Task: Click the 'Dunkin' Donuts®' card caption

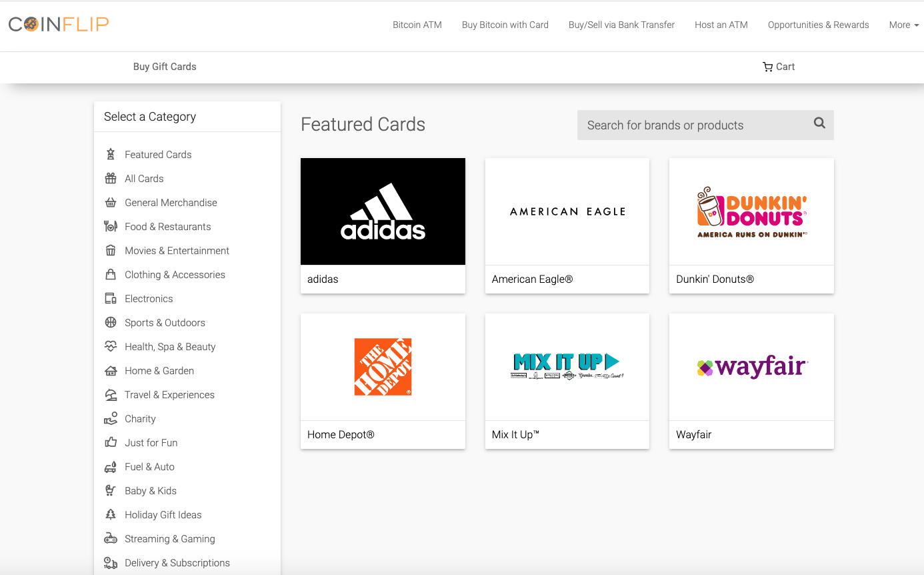Action: (715, 279)
